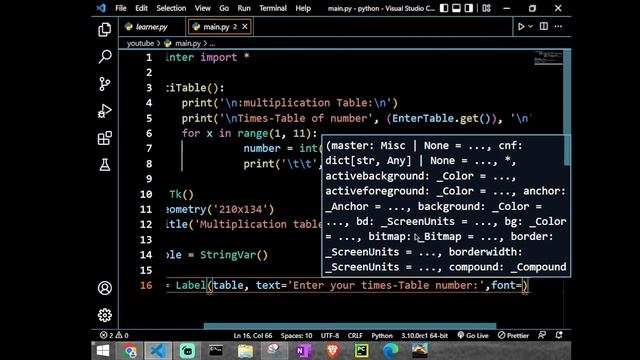640x360 pixels.
Task: Go to line via Ln 16, Col 66
Action: pos(253,335)
